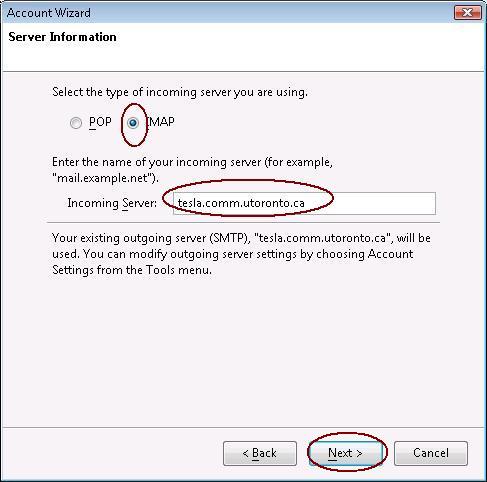Close the Account Wizard window
The height and width of the screenshot is (482, 487).
pyautogui.click(x=468, y=13)
